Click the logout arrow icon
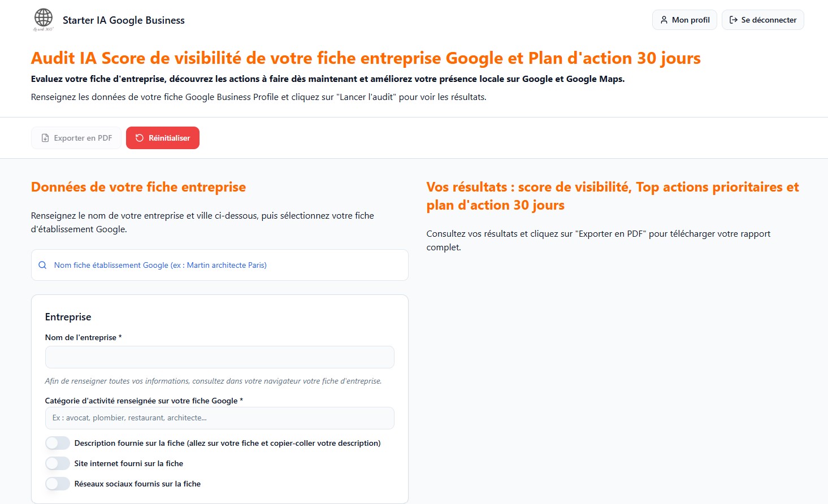This screenshot has width=828, height=504. click(x=734, y=20)
